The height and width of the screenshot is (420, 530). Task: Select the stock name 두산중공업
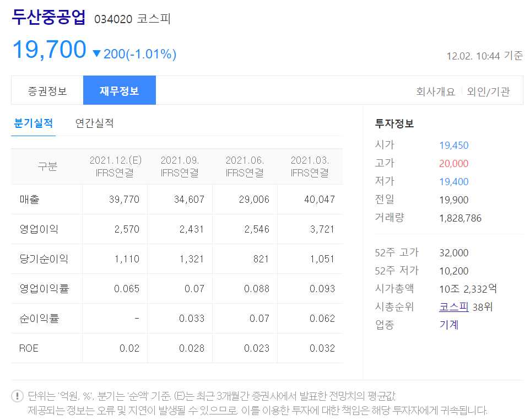[48, 18]
